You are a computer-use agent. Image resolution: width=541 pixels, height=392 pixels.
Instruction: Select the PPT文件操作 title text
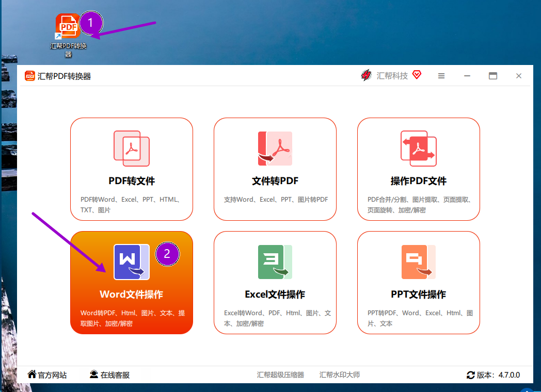(x=419, y=295)
